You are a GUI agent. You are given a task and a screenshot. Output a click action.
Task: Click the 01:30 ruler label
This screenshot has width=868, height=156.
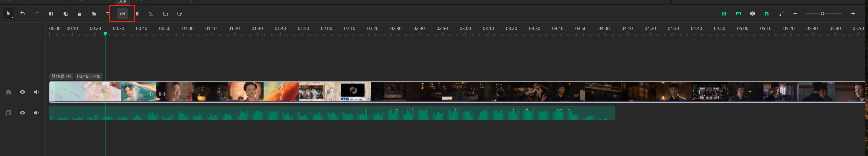tap(257, 29)
